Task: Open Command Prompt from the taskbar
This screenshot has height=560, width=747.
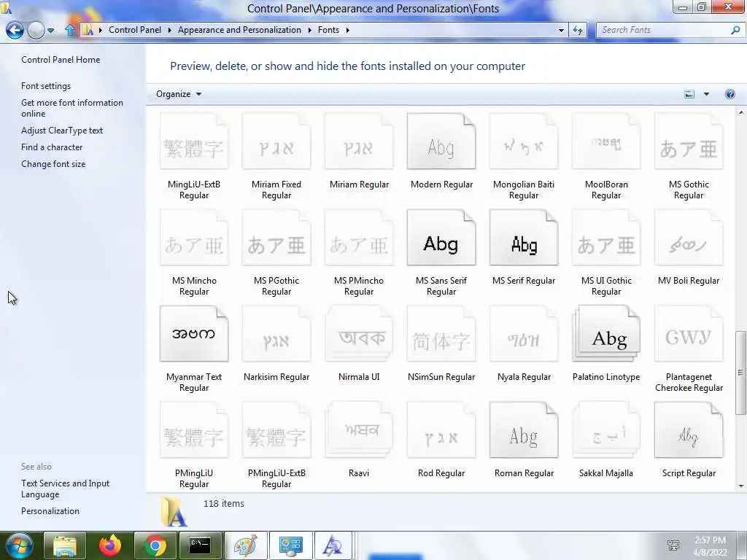Action: tap(200, 545)
